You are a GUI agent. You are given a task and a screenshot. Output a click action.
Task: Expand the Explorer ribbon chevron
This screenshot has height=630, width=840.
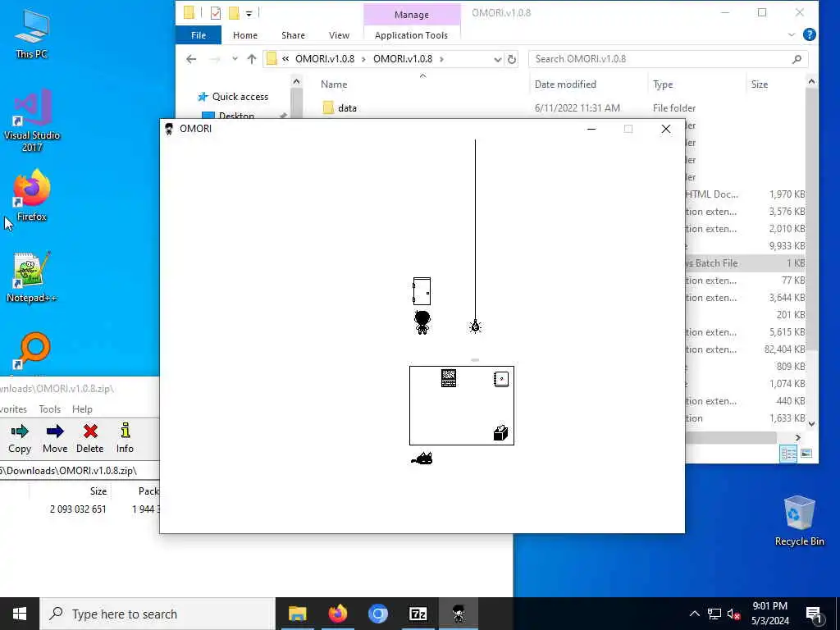coord(792,34)
